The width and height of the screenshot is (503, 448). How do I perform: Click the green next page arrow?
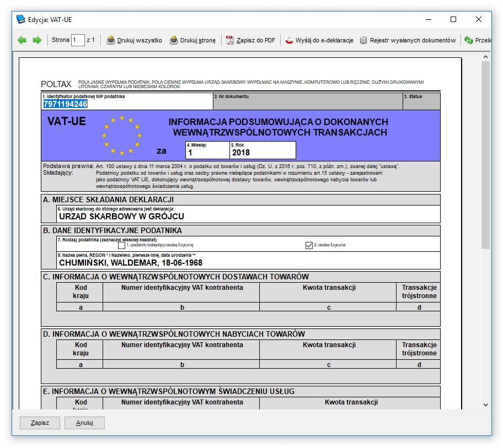pyautogui.click(x=37, y=40)
